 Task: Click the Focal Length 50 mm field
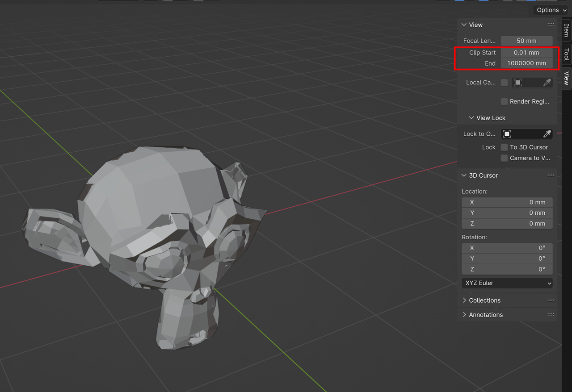pyautogui.click(x=526, y=41)
